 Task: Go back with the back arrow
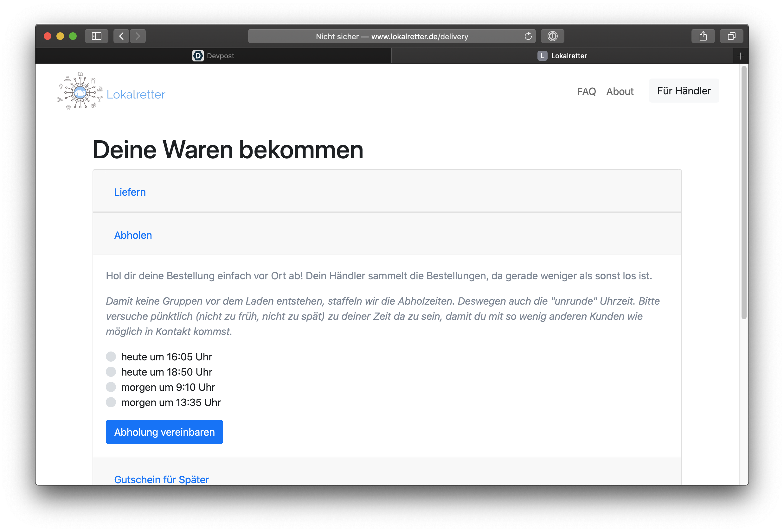pyautogui.click(x=121, y=36)
